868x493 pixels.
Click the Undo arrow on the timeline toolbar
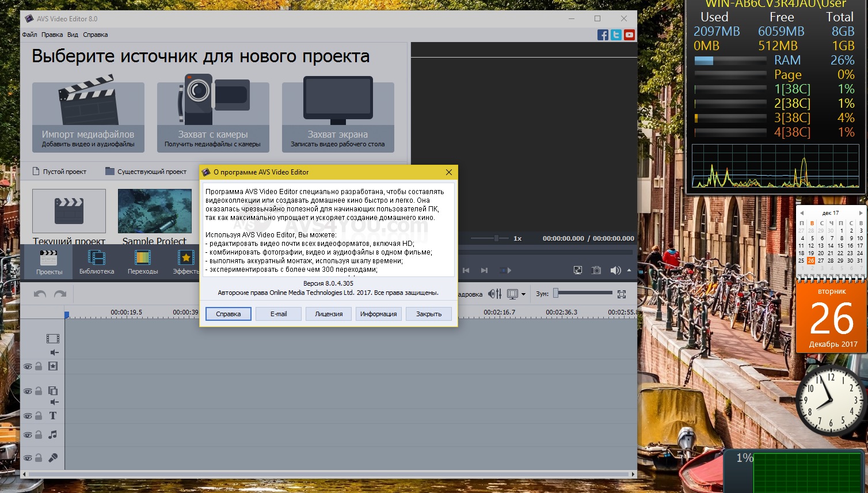click(40, 294)
